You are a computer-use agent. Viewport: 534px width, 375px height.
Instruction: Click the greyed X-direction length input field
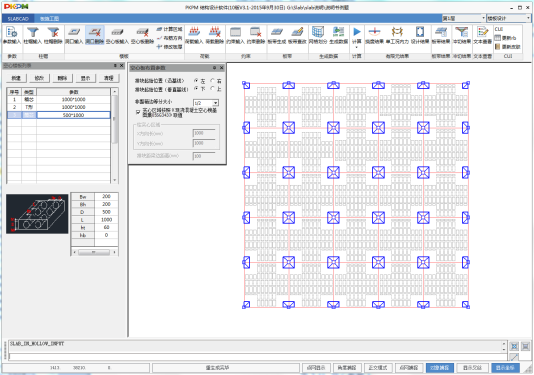[x=204, y=134]
